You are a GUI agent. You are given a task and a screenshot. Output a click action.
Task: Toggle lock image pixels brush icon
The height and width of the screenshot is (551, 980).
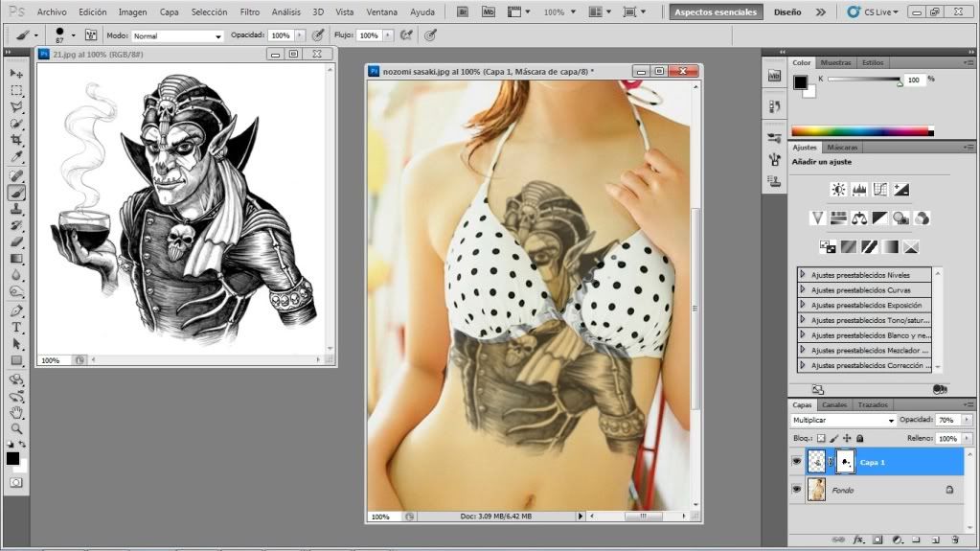pyautogui.click(x=833, y=439)
